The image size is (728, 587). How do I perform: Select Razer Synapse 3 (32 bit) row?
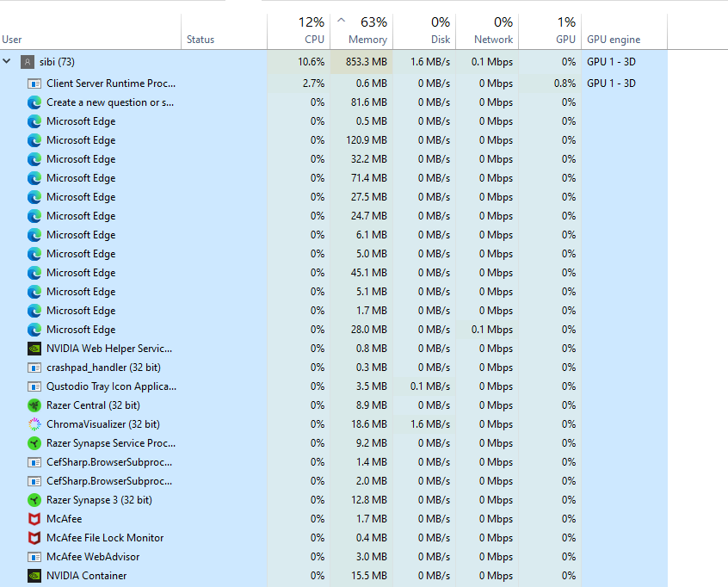pos(334,500)
